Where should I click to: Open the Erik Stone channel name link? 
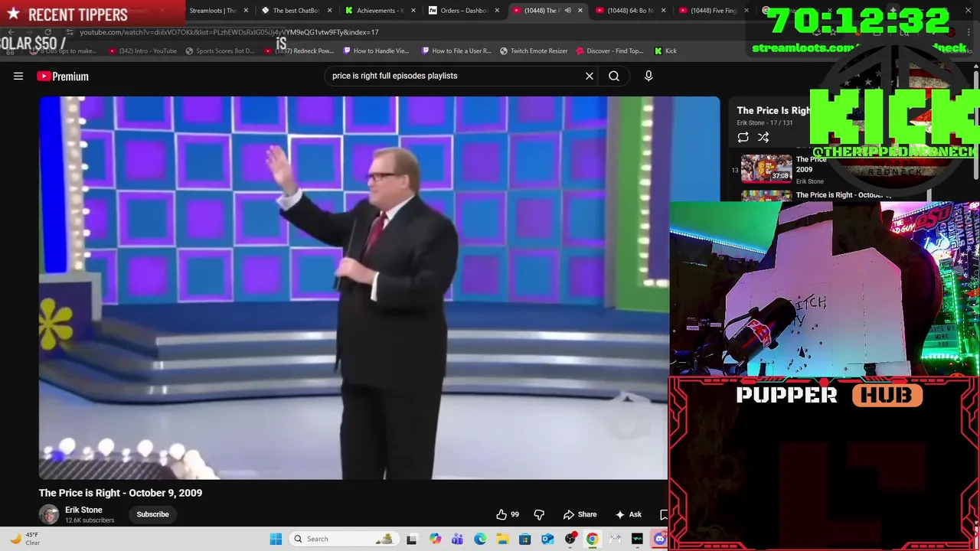tap(83, 510)
